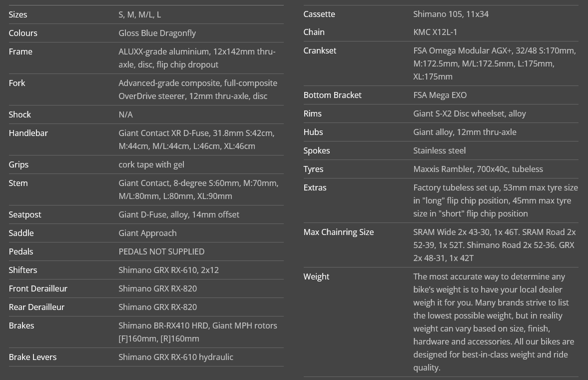Click the 'Colours' label
This screenshot has width=588, height=380.
23,33
